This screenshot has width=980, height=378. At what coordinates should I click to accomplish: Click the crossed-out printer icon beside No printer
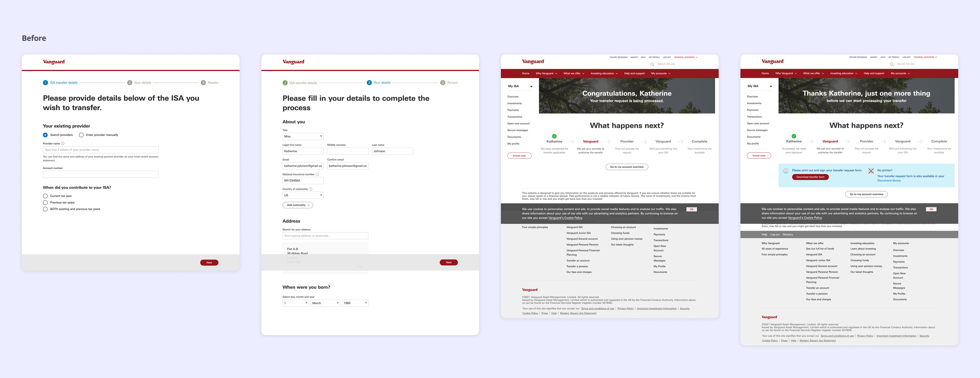click(x=871, y=171)
